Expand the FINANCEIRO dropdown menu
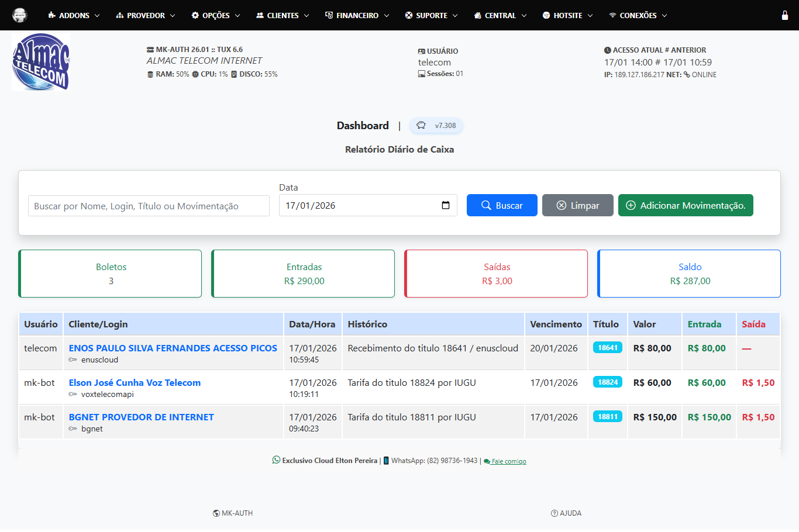799x532 pixels. 357,15
